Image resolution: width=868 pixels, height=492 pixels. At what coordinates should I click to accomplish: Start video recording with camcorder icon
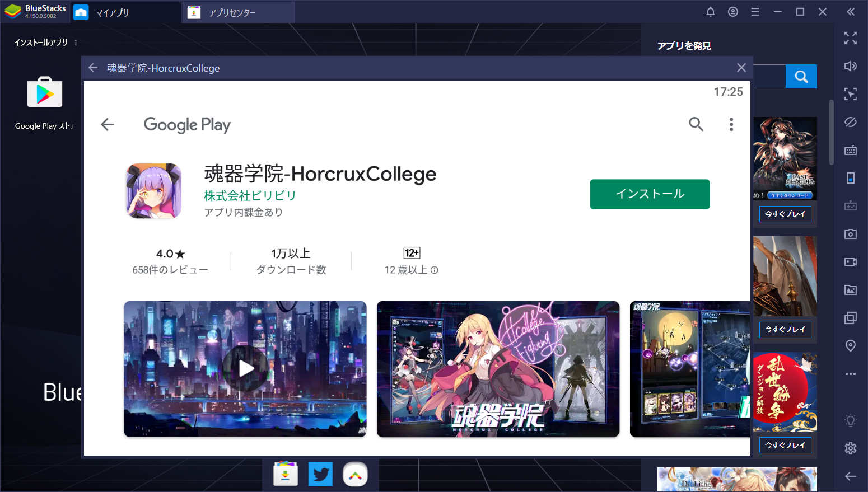click(x=851, y=262)
